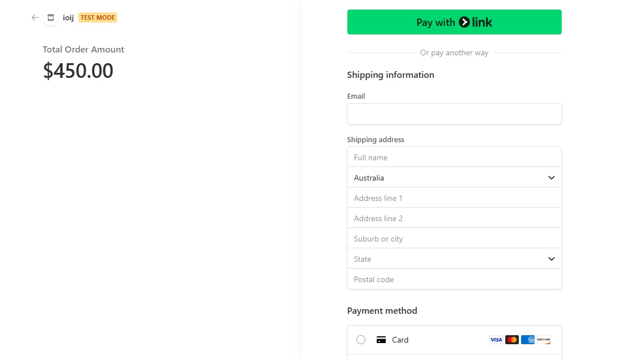Click the ioij store logo icon

[51, 17]
